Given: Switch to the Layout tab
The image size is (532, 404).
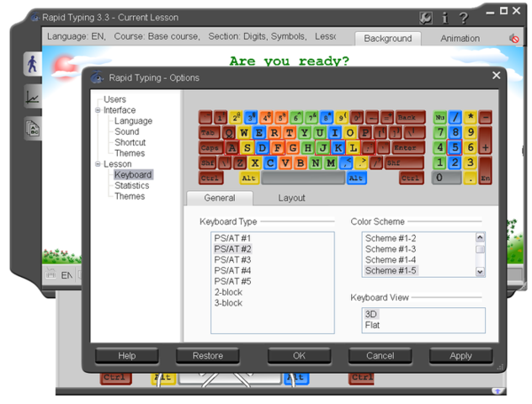Looking at the screenshot, I should point(291,198).
